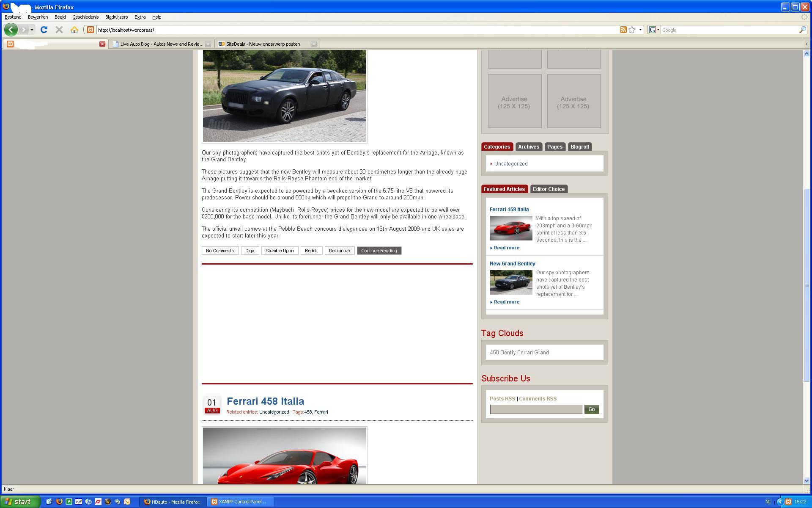This screenshot has width=812, height=508.
Task: Open the Bladwijzers menu
Action: point(116,17)
